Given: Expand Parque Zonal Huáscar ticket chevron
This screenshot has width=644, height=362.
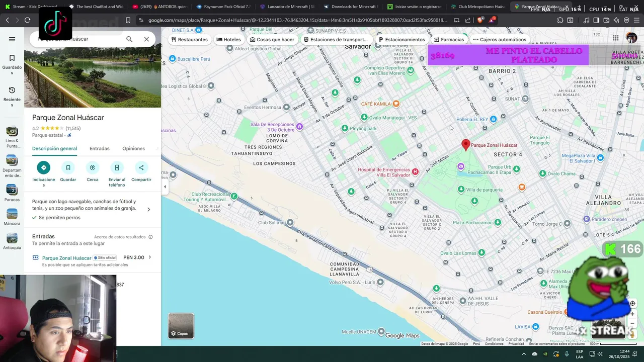Looking at the screenshot, I should tap(149, 257).
